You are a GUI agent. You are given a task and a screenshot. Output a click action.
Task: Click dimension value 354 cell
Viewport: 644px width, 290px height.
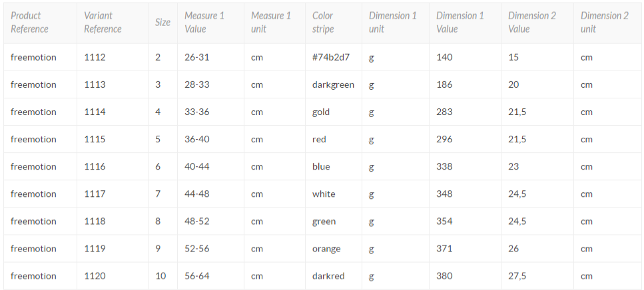tap(444, 221)
